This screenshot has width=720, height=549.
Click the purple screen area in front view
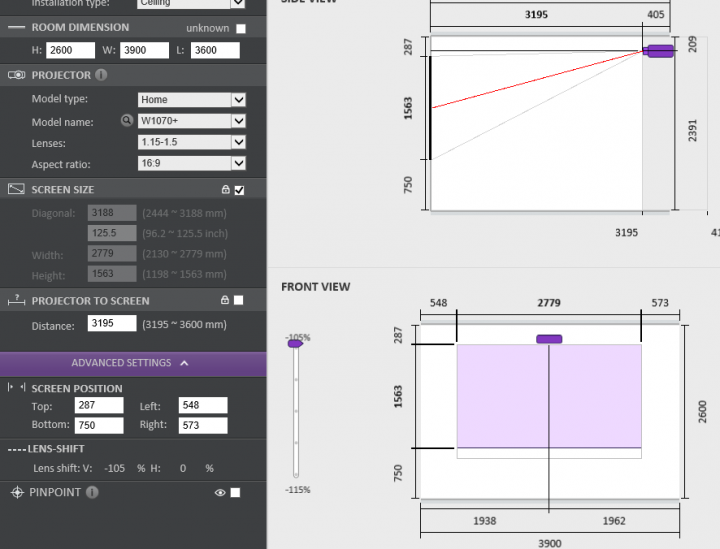[x=549, y=396]
